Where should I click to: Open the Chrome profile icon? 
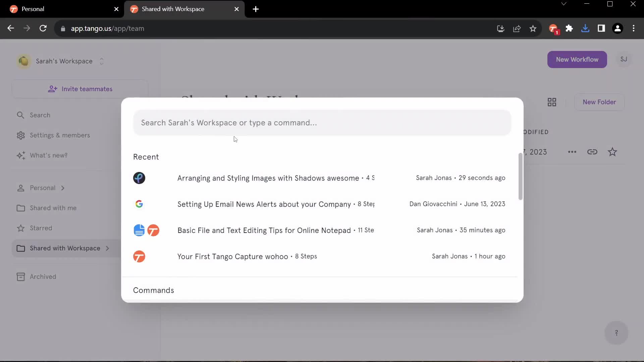pyautogui.click(x=618, y=28)
